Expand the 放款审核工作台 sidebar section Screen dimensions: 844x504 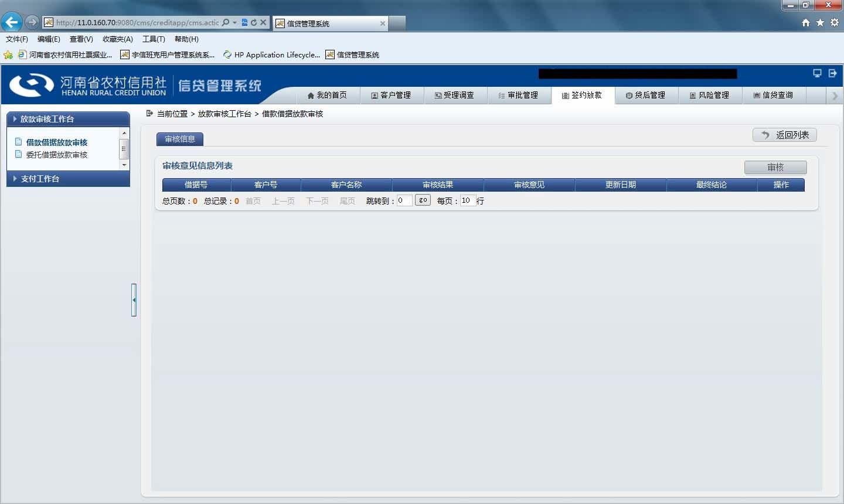click(x=68, y=119)
